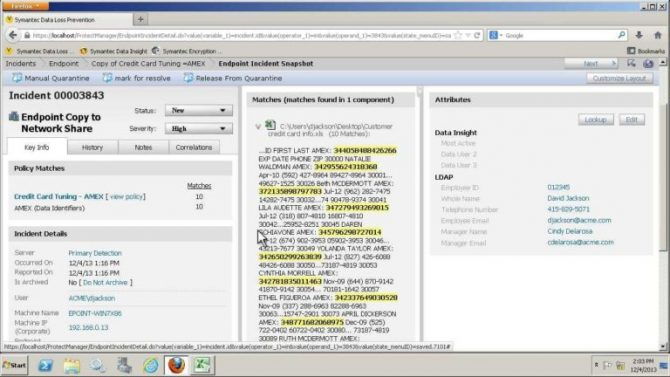Click Firefox back arrow button
This screenshot has height=377, width=670.
tap(13, 35)
